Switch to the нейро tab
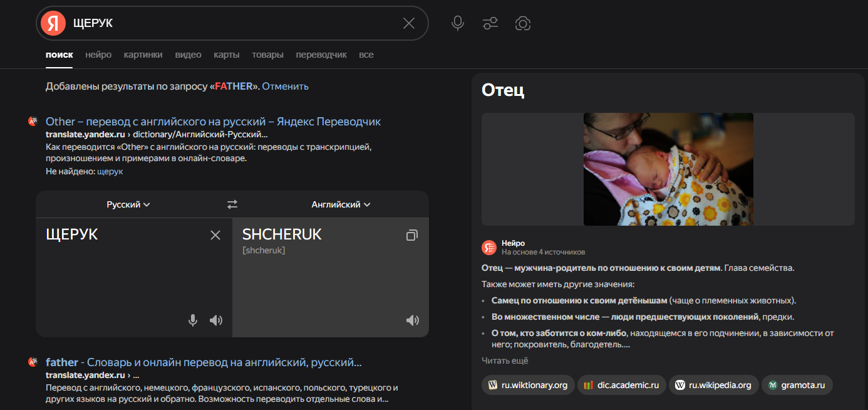Viewport: 868px width, 410px height. click(x=98, y=55)
